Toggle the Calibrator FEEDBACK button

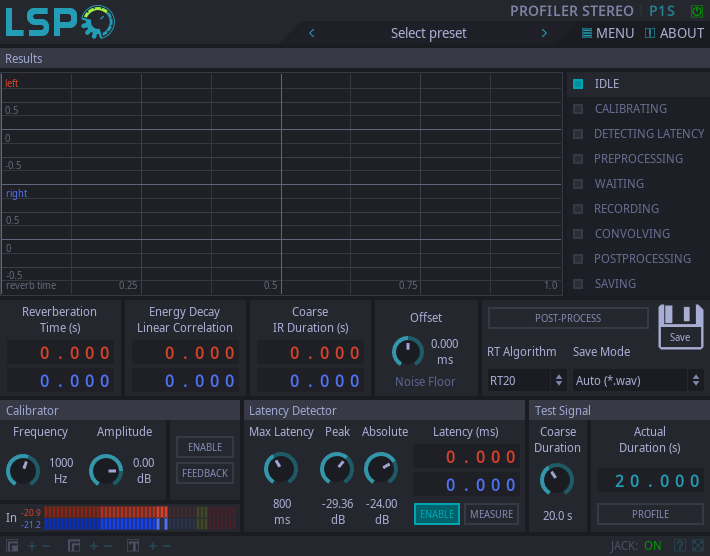point(205,473)
